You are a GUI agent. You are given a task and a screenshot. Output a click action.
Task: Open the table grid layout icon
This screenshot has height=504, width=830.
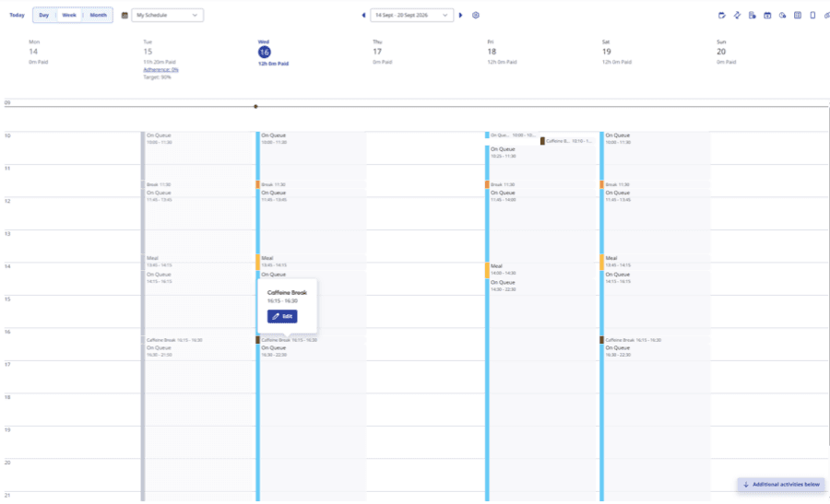(798, 16)
